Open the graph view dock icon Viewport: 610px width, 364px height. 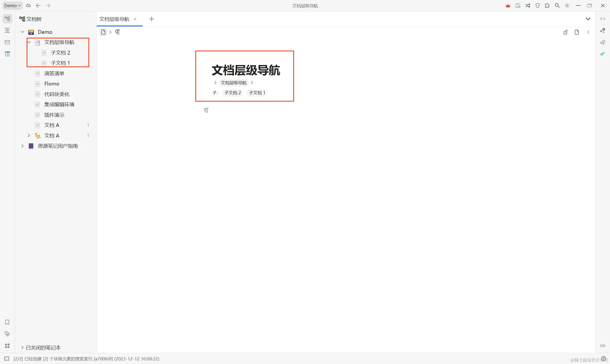point(603,30)
